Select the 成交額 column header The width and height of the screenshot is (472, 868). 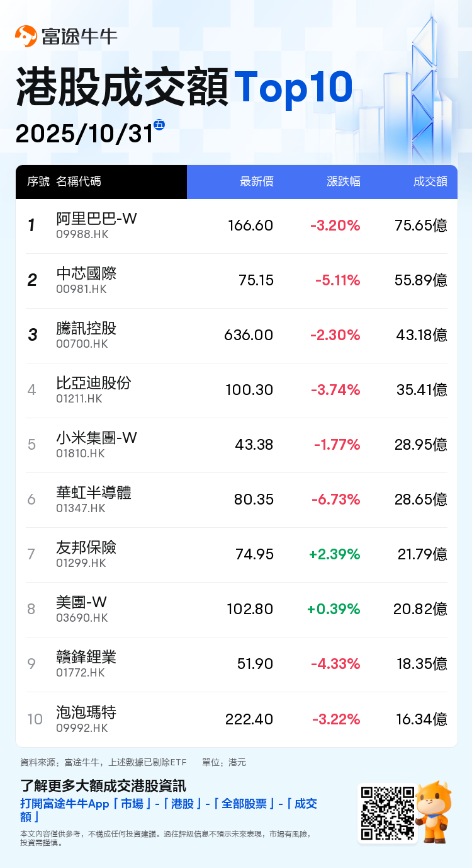(430, 182)
